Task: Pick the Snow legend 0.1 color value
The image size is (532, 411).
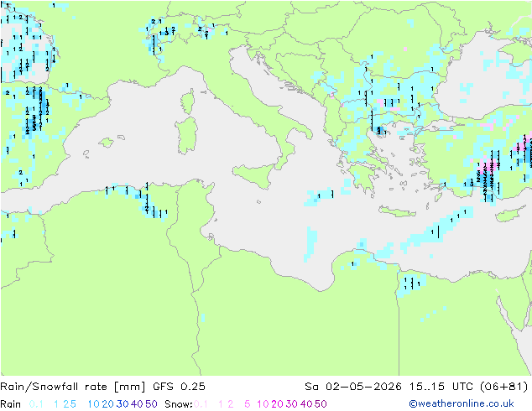Action: click(x=201, y=404)
